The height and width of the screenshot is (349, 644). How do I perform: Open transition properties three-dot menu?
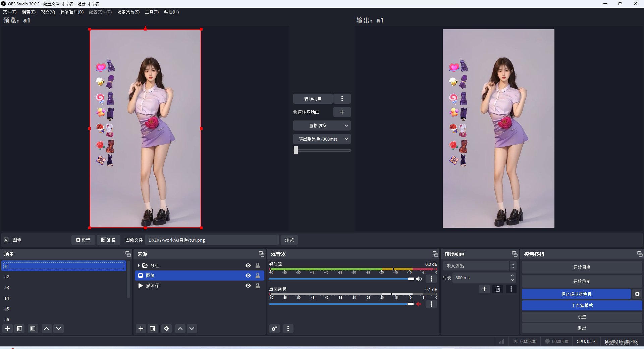click(x=511, y=289)
